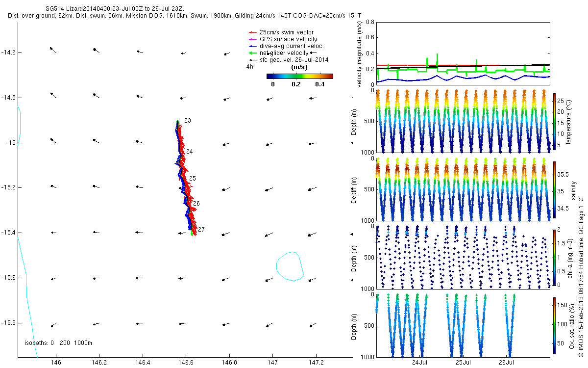Click the '0.2' tick under the velocity colorbar

[x=296, y=84]
